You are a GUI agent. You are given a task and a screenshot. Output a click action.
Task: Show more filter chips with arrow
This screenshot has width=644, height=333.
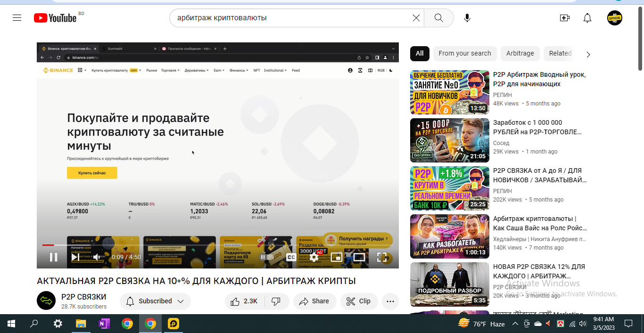588,54
